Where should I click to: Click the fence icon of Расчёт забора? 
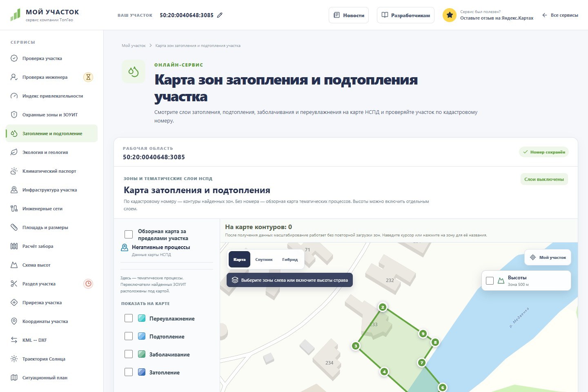(x=14, y=246)
